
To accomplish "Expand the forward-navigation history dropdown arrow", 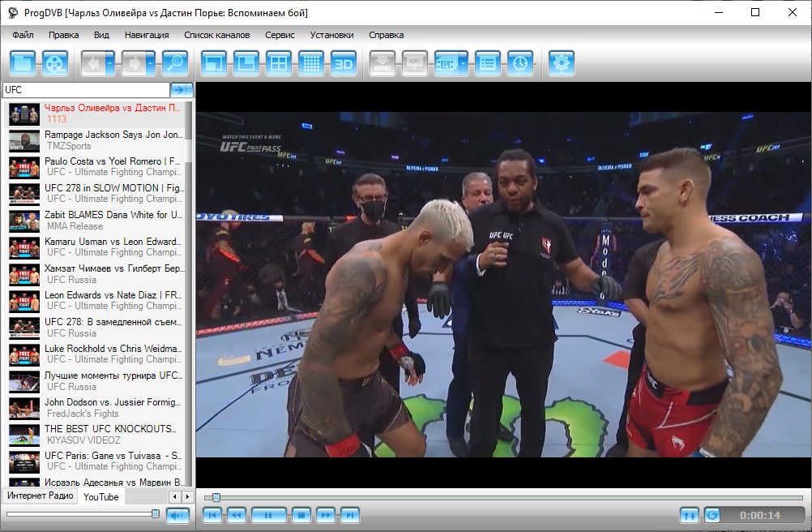I will pyautogui.click(x=151, y=63).
